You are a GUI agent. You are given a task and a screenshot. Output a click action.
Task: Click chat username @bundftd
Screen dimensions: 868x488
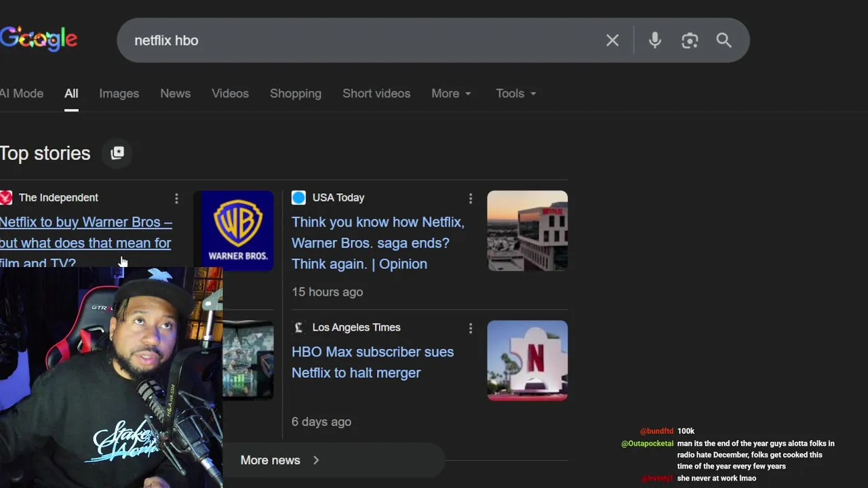pyautogui.click(x=656, y=431)
